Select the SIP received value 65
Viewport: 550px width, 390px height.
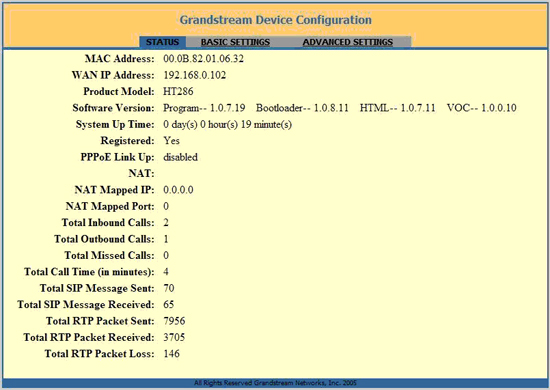click(169, 305)
